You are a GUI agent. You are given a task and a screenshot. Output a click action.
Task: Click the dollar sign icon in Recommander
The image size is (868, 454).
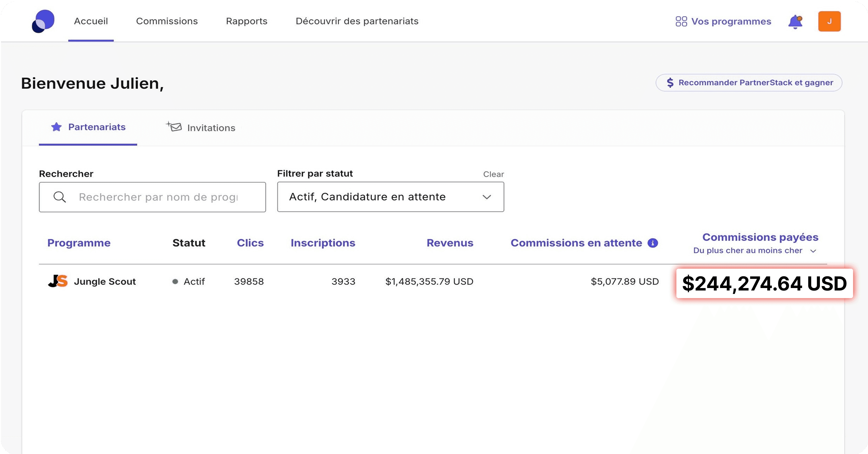pos(670,83)
